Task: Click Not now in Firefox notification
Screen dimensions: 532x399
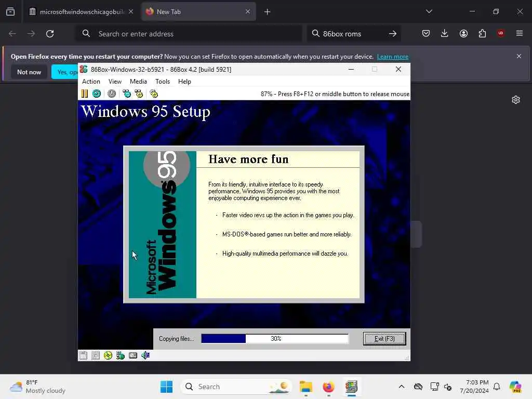Action: (x=29, y=72)
